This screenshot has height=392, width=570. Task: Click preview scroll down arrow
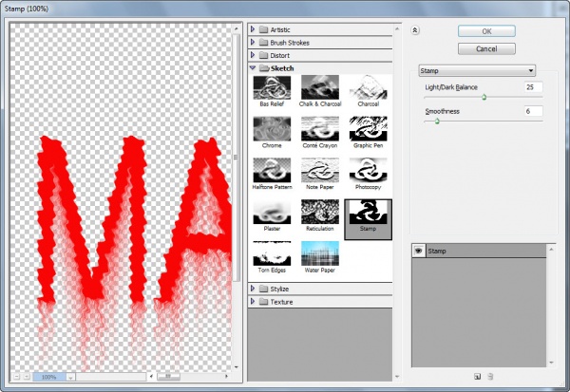pos(236,367)
